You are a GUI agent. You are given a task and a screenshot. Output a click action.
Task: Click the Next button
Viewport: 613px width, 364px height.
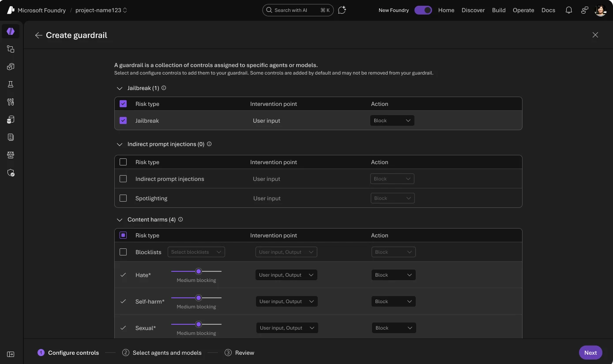pos(590,353)
